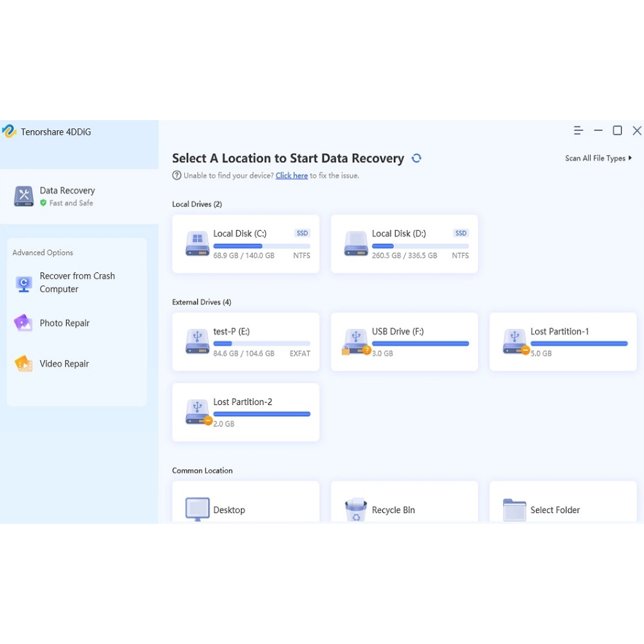Open the hamburger menu icon in title bar
The image size is (644, 644).
pos(579,131)
